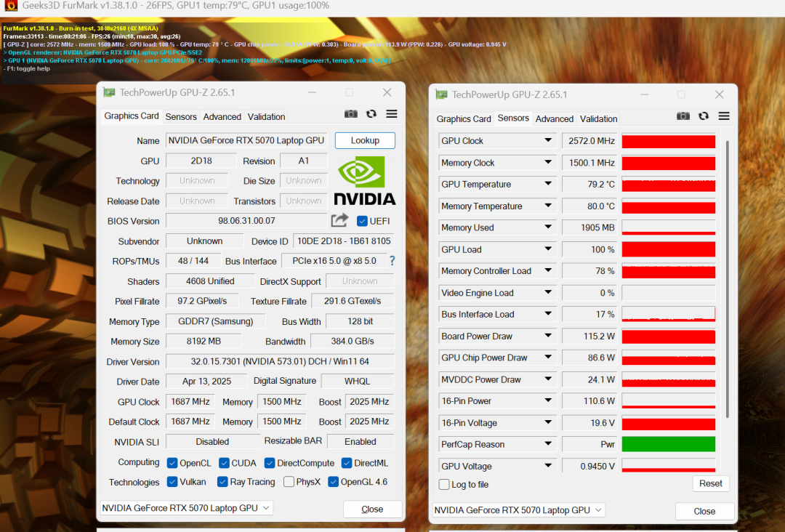The width and height of the screenshot is (785, 532).
Task: Click the refresh icon in Sensors window
Action: click(704, 116)
